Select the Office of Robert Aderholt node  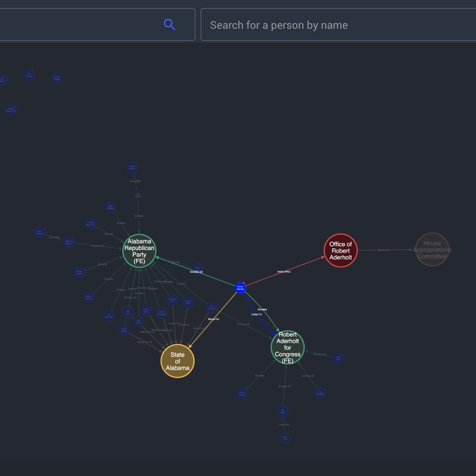[340, 250]
